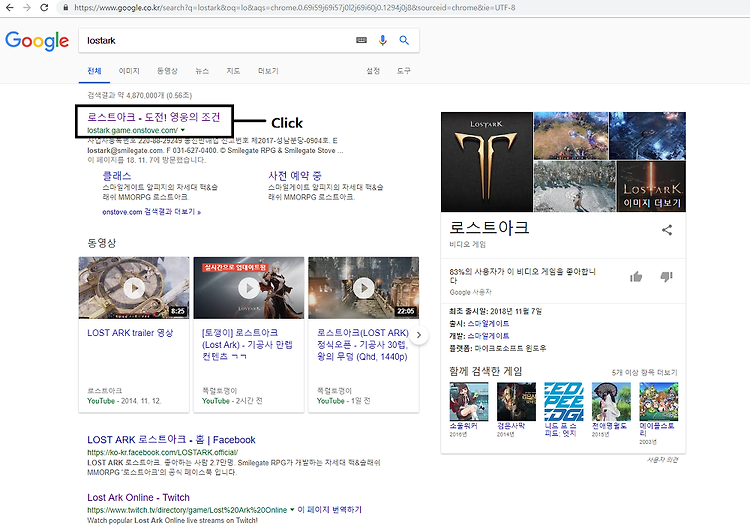Open the 사전 예약 중 sitelink
The height and width of the screenshot is (531, 750).
tap(295, 176)
